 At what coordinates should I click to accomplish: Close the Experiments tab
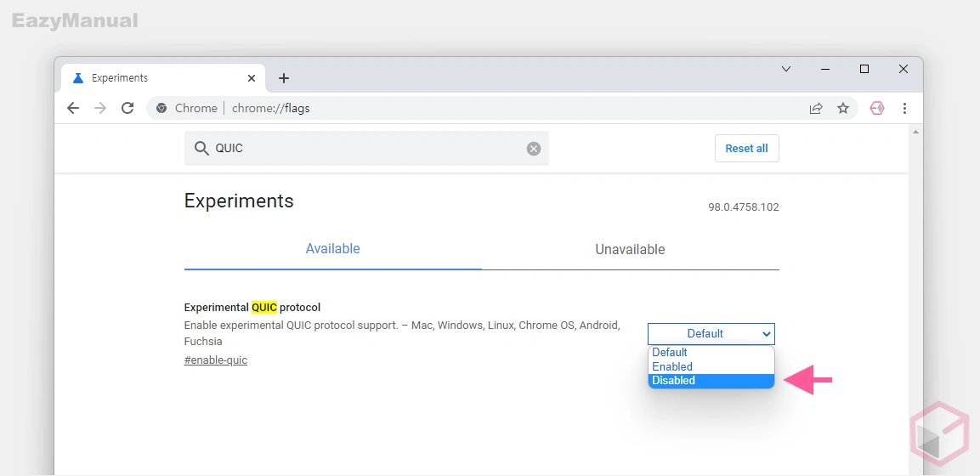(252, 78)
